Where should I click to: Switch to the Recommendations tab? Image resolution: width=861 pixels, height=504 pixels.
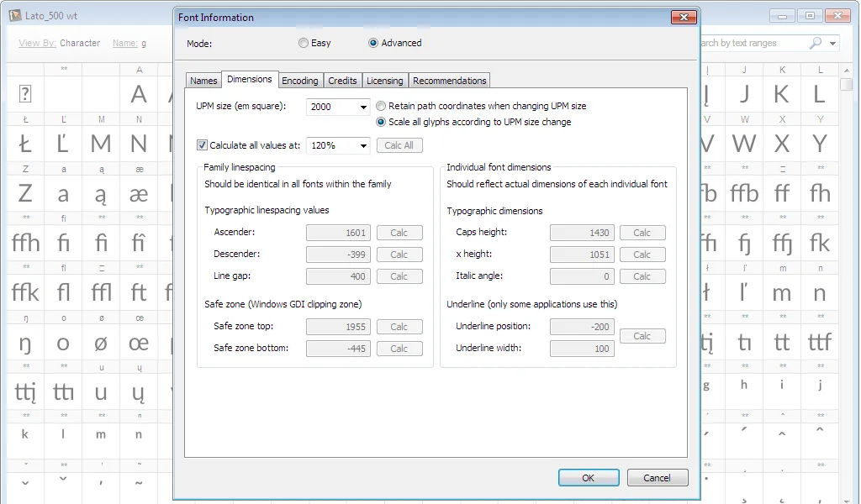coord(449,81)
